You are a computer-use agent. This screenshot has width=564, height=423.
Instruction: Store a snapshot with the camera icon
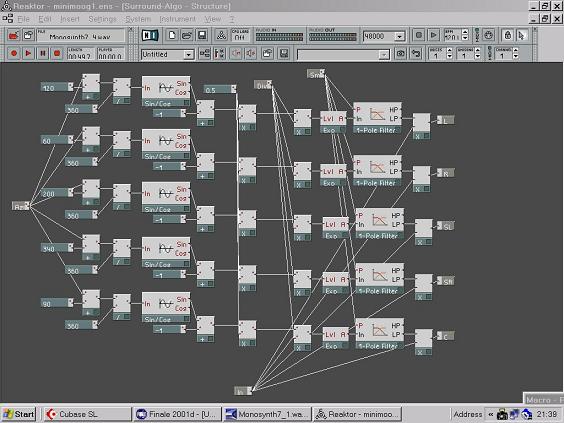tap(401, 54)
